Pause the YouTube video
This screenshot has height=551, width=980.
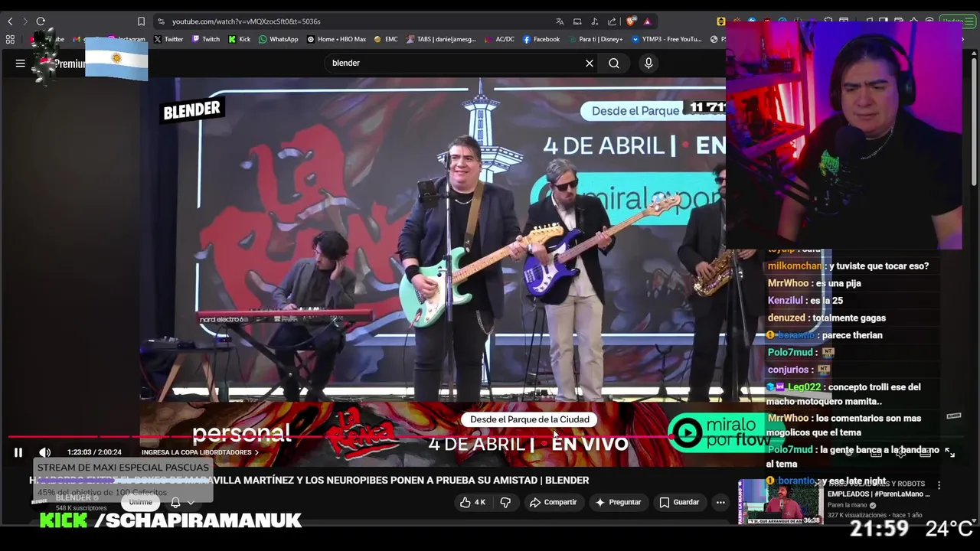(x=18, y=452)
